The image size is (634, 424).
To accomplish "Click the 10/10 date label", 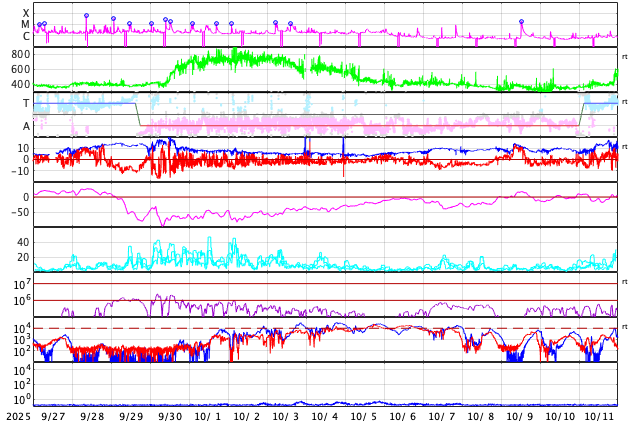I will [x=560, y=416].
